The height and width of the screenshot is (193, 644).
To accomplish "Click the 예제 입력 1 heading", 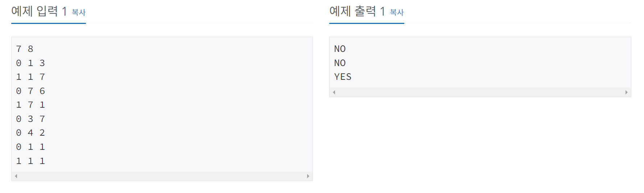I will [39, 11].
